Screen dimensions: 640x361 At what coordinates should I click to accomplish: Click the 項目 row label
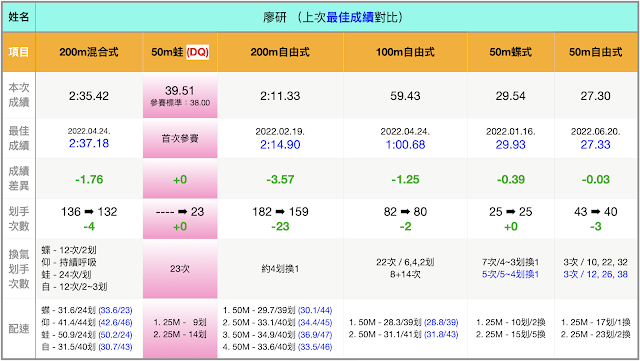click(19, 52)
